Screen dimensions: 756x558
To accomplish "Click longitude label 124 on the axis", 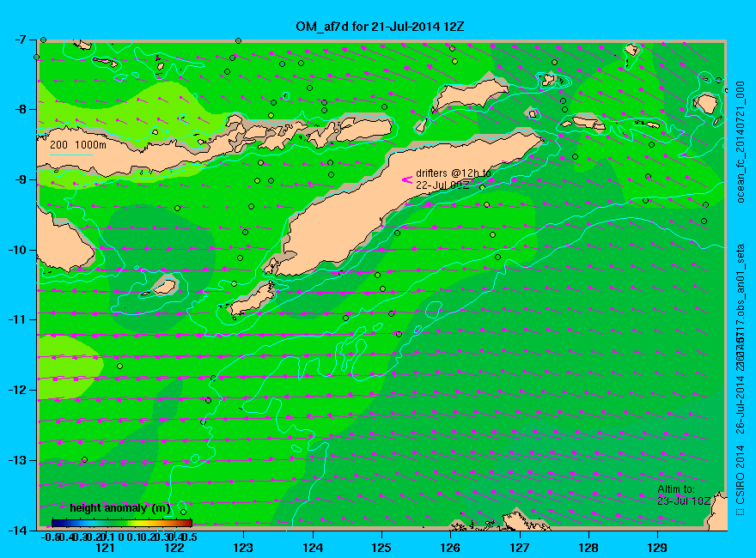I will [313, 548].
